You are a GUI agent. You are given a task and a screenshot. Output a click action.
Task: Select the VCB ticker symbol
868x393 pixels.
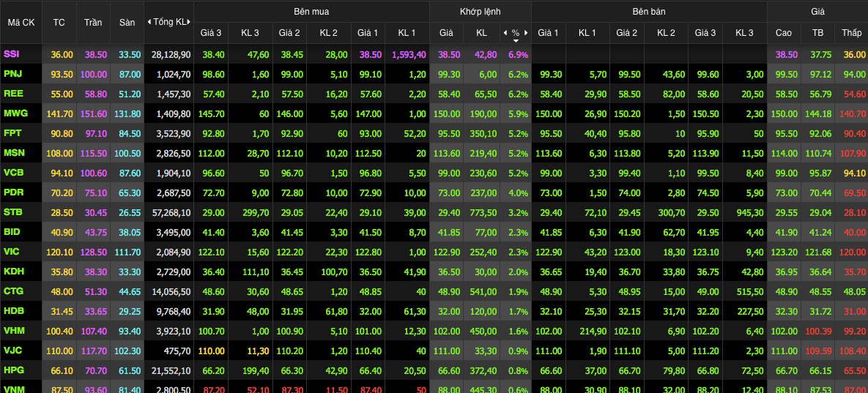[x=13, y=173]
